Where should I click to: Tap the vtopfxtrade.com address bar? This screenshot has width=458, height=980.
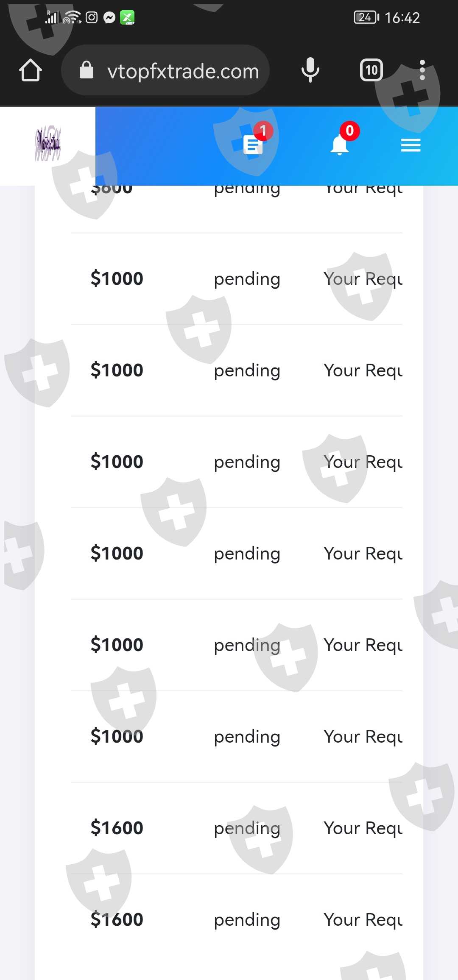[183, 71]
